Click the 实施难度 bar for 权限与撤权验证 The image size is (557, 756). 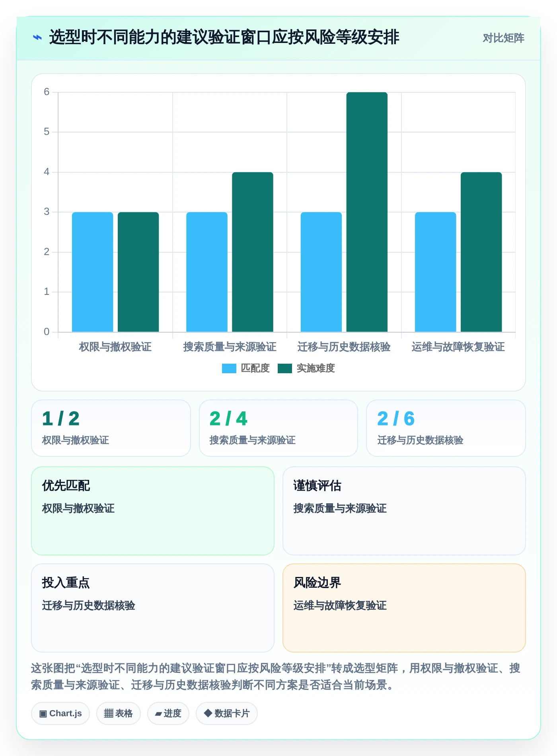tap(138, 272)
